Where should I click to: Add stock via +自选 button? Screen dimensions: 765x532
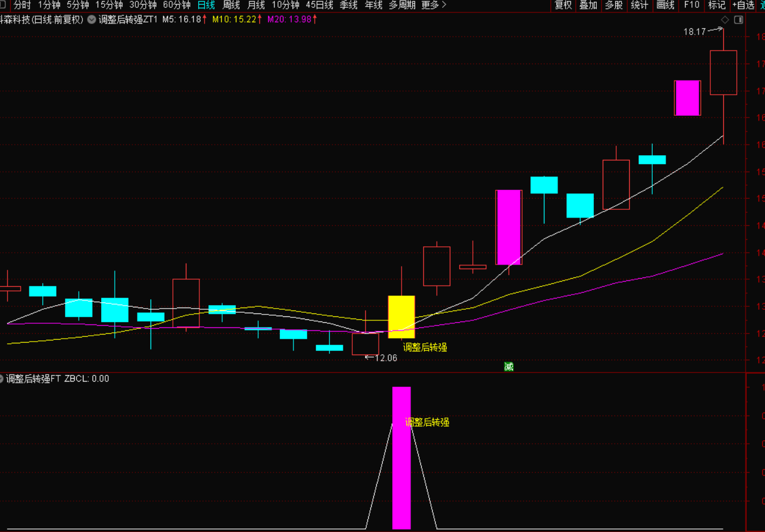[x=743, y=5]
